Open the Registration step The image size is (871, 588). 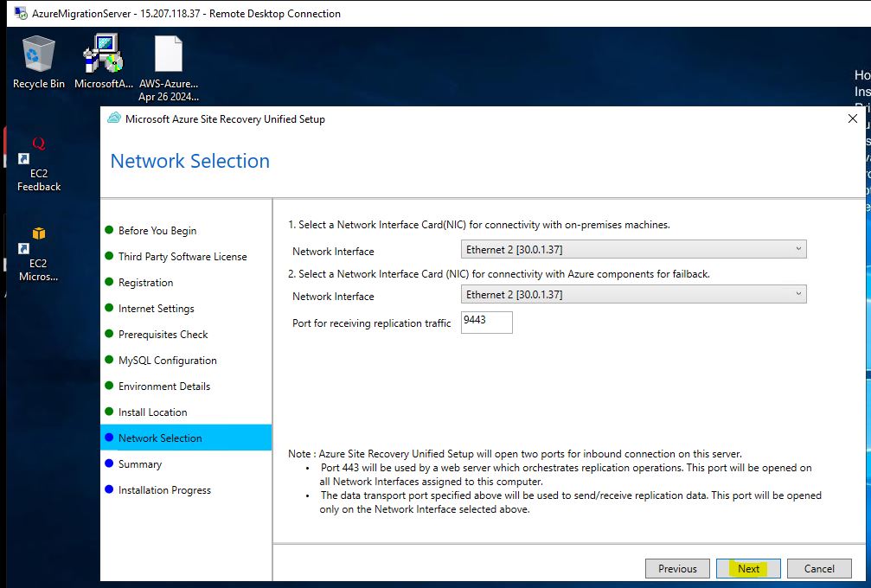pos(145,283)
